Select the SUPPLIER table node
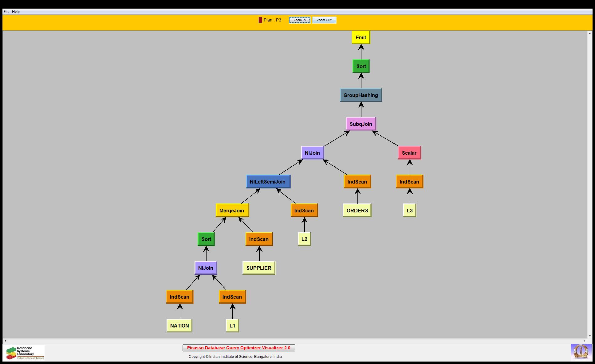The width and height of the screenshot is (595, 364). pos(259,268)
